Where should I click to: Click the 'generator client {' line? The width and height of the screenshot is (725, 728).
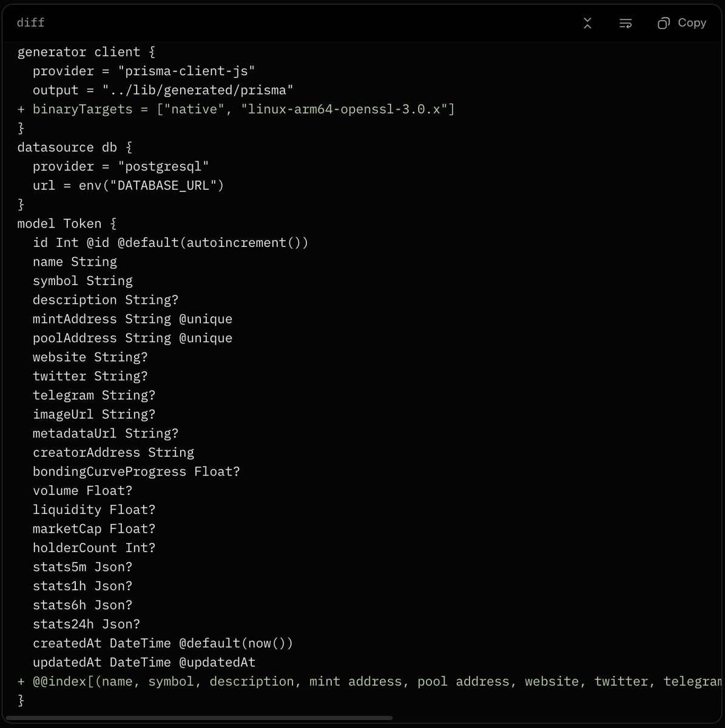pos(87,52)
